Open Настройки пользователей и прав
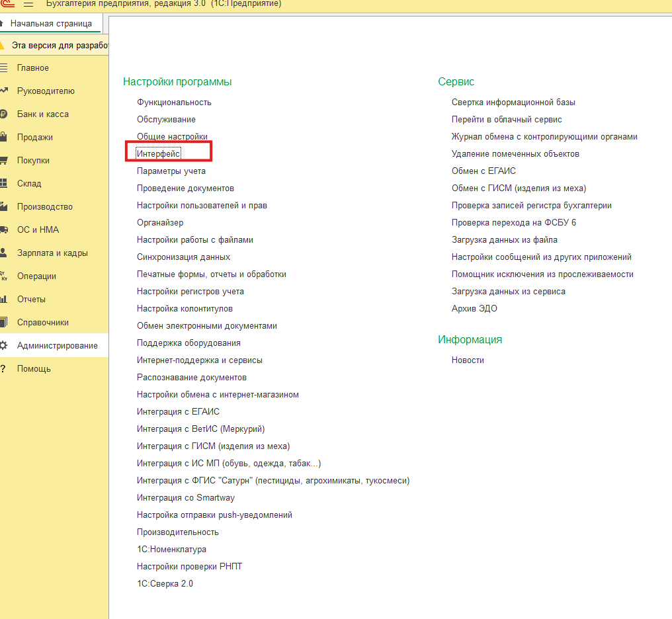Screen dimensions: 672x619 point(202,206)
